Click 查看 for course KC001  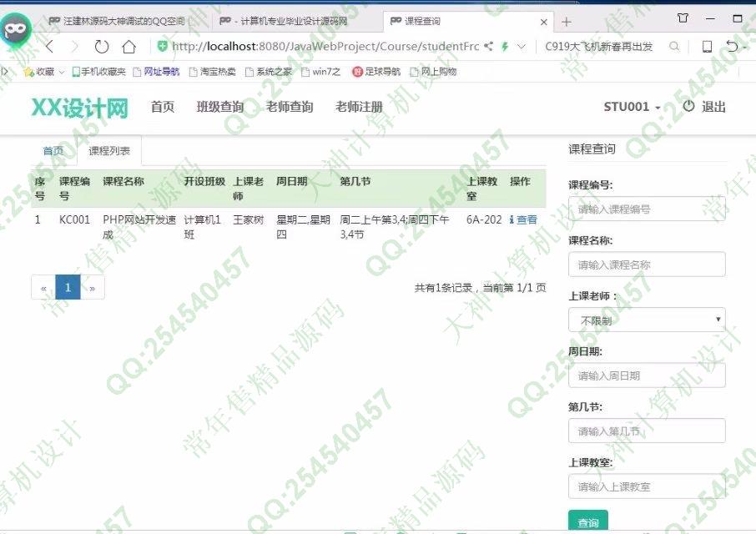click(523, 219)
